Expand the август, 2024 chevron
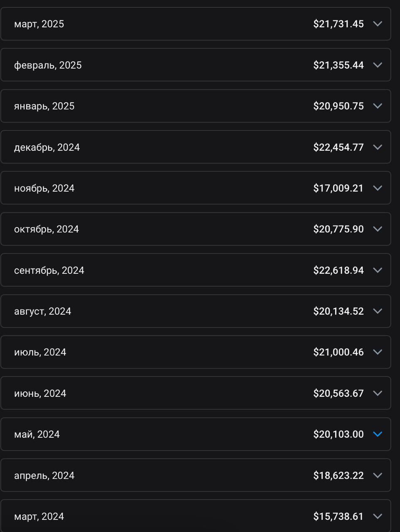The height and width of the screenshot is (532, 400). pyautogui.click(x=378, y=311)
